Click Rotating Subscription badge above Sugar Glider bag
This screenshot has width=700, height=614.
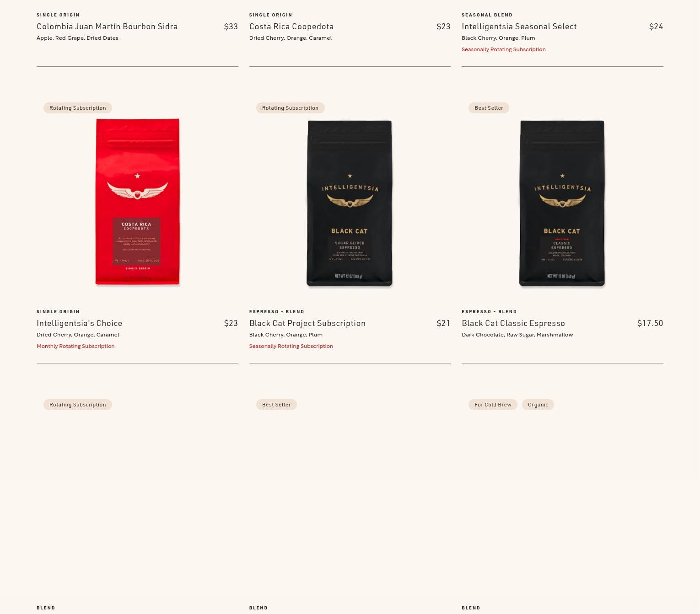click(290, 108)
